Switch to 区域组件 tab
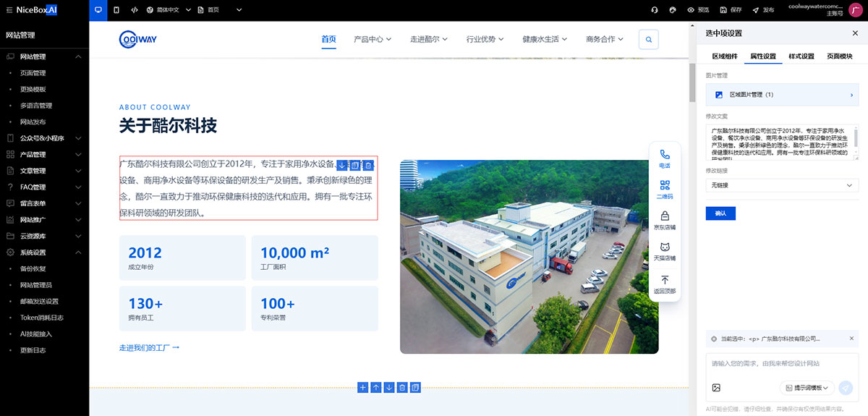Screen dimensions: 868x416 click(x=725, y=56)
